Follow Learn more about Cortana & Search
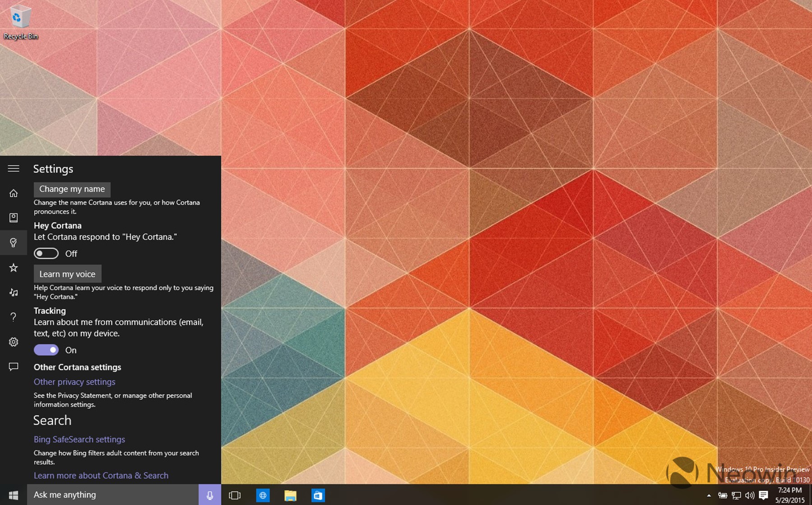812x505 pixels. [x=101, y=475]
